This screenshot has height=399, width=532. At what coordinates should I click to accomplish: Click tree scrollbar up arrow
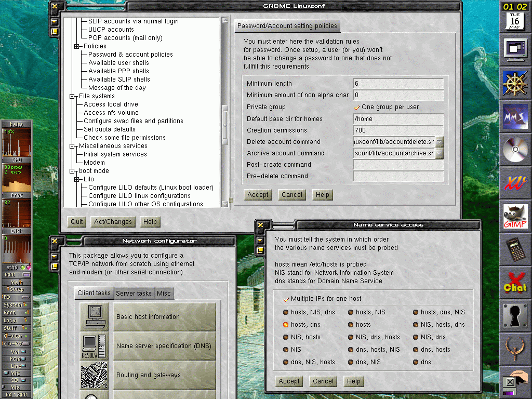coord(225,20)
